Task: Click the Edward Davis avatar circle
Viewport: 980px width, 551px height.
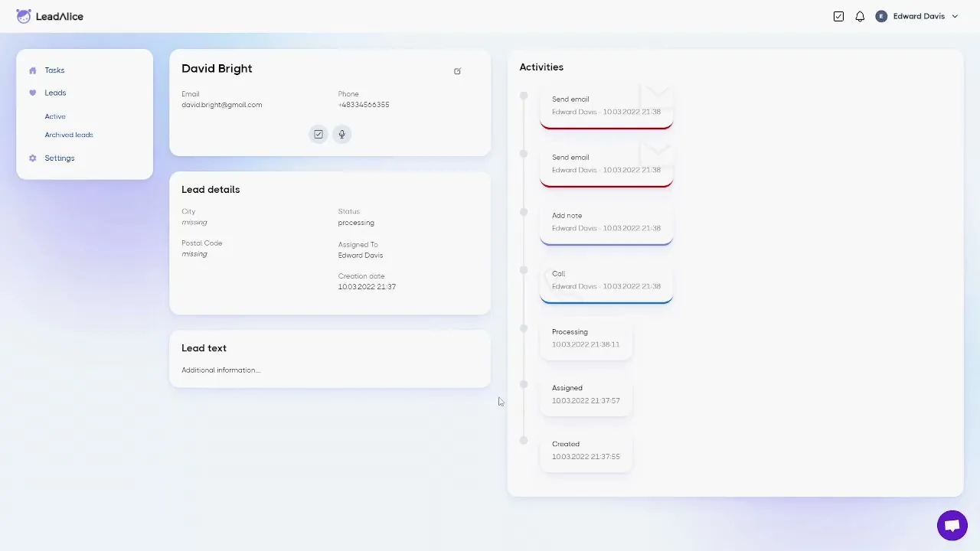Action: coord(881,16)
